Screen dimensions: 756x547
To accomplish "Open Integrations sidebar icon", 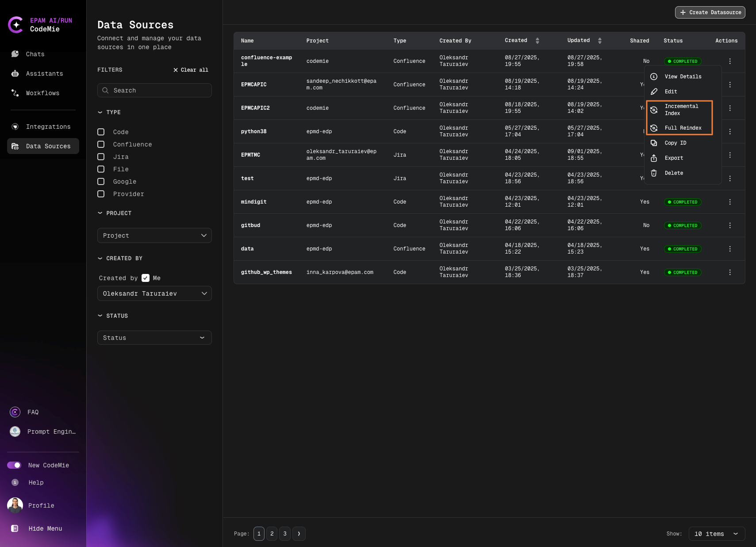I will pos(15,127).
